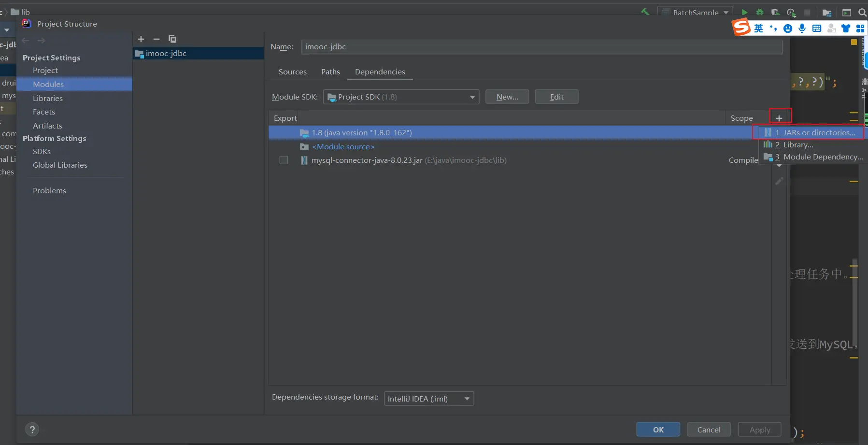Open Sogou soft keyboard icon
The height and width of the screenshot is (445, 868).
coord(817,29)
